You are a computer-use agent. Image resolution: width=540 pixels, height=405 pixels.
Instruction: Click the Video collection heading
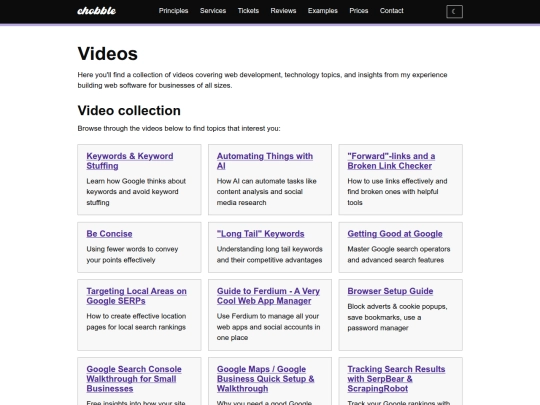pyautogui.click(x=129, y=111)
